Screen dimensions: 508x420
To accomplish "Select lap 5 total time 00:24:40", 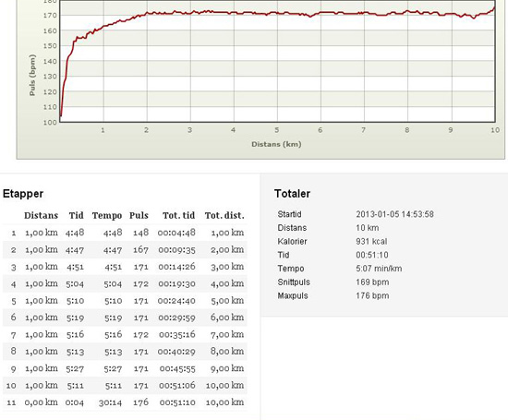I will (176, 301).
